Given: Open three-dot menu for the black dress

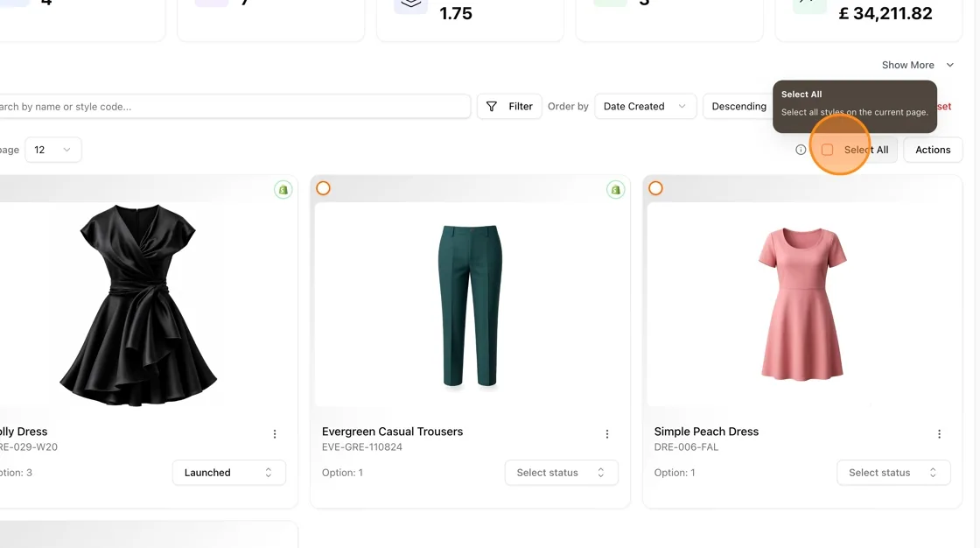Looking at the screenshot, I should [x=275, y=433].
